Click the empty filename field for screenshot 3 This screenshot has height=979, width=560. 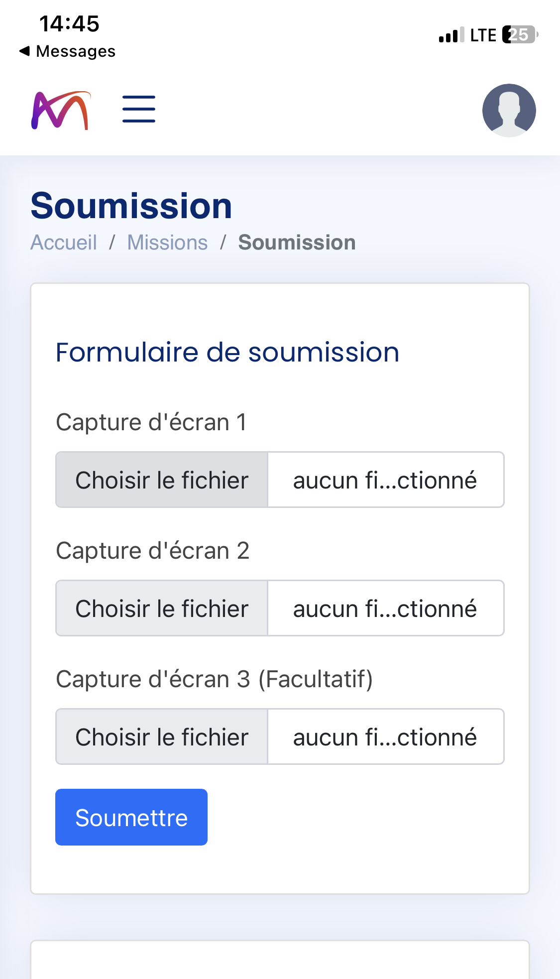point(385,737)
